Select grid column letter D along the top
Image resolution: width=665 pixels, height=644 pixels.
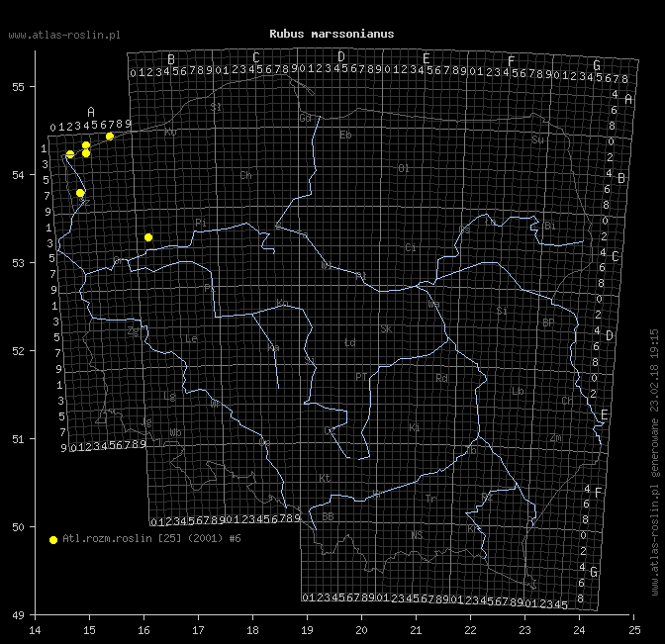[x=341, y=56]
